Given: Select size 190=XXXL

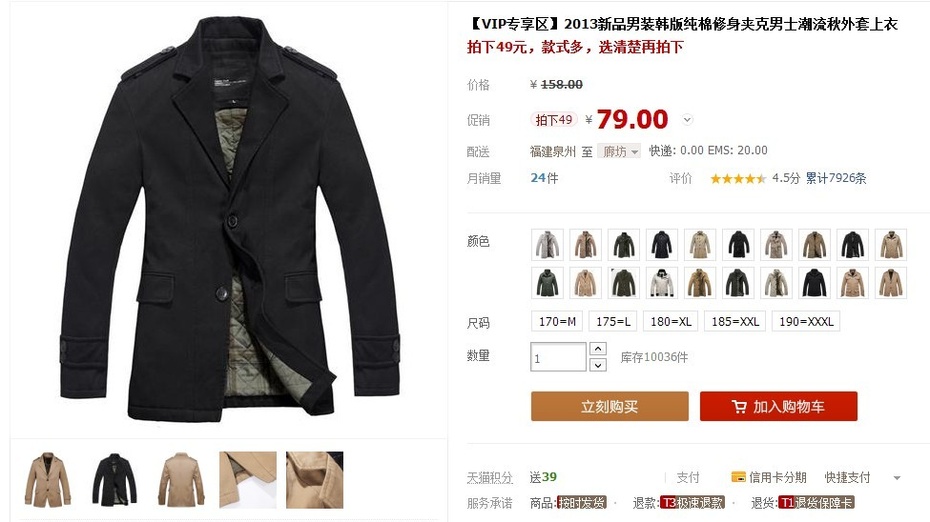Looking at the screenshot, I should (805, 322).
